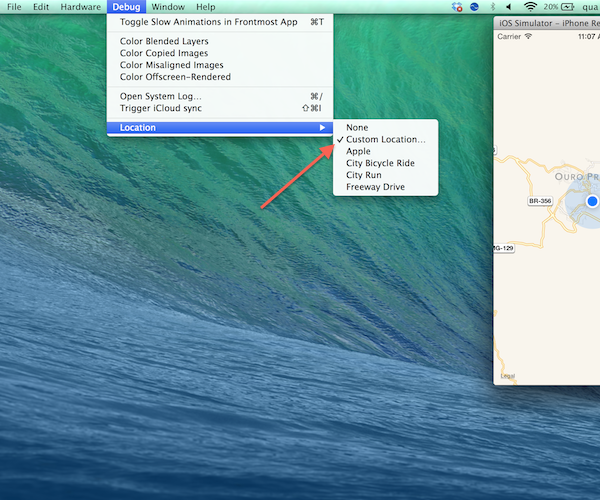The image size is (600, 500).
Task: Select City Bicycle Ride location
Action: pos(386,163)
